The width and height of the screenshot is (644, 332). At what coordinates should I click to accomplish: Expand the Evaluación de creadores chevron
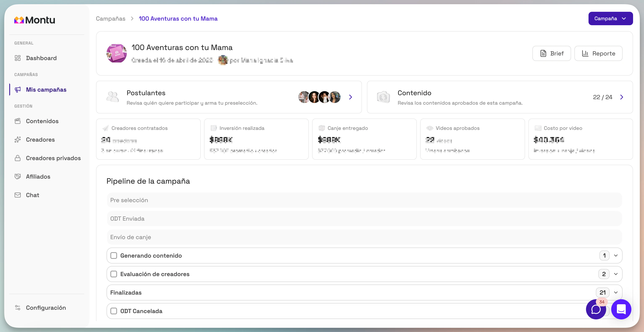click(x=616, y=274)
